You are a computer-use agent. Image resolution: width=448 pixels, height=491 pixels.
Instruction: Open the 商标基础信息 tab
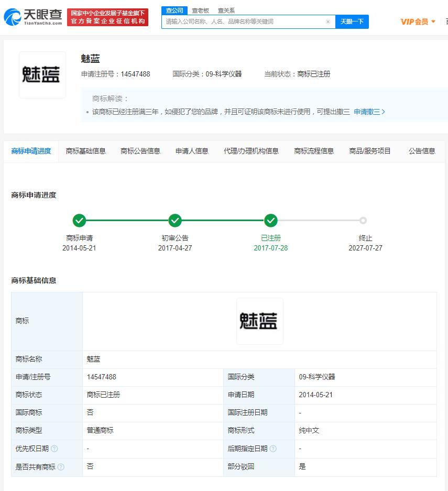pyautogui.click(x=86, y=151)
